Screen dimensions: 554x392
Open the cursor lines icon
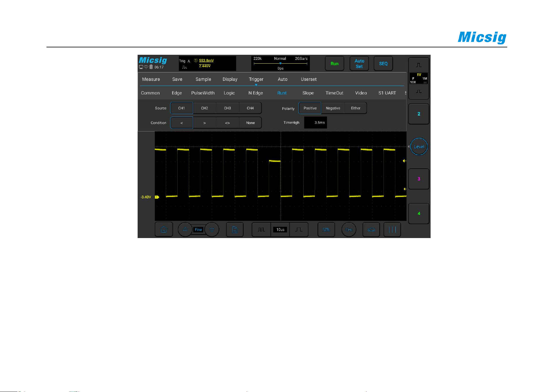pyautogui.click(x=392, y=229)
